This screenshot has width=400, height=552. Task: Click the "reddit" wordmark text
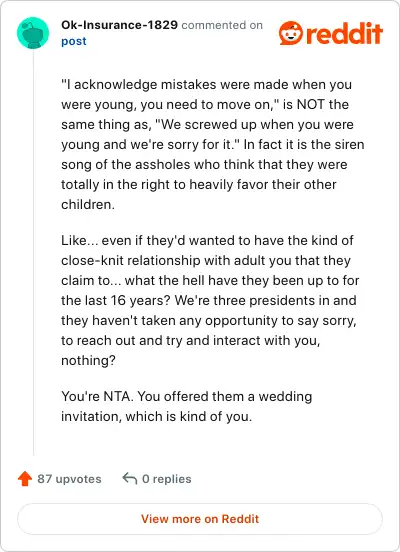click(344, 33)
